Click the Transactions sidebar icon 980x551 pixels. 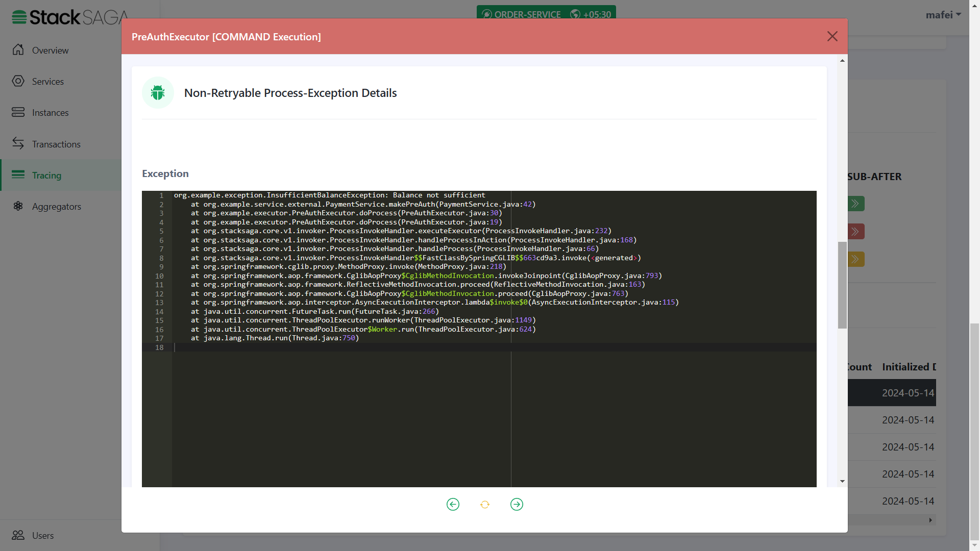[17, 143]
